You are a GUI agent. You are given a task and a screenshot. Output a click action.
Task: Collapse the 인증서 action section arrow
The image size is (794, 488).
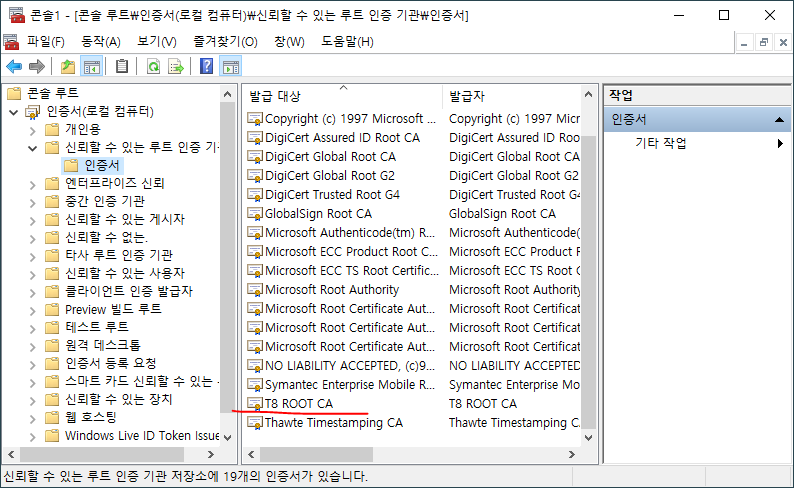click(x=779, y=119)
